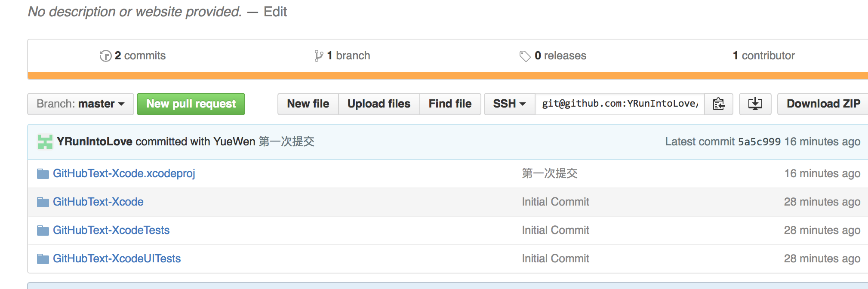Image resolution: width=868 pixels, height=289 pixels.
Task: Click folder icon beside GitHubText-XcodeTests
Action: tap(43, 231)
